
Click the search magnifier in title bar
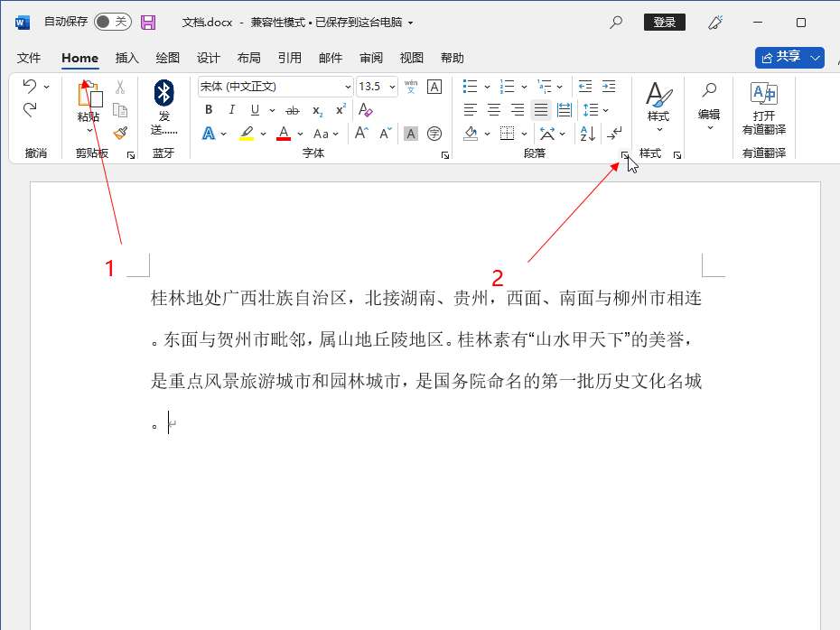pyautogui.click(x=616, y=22)
